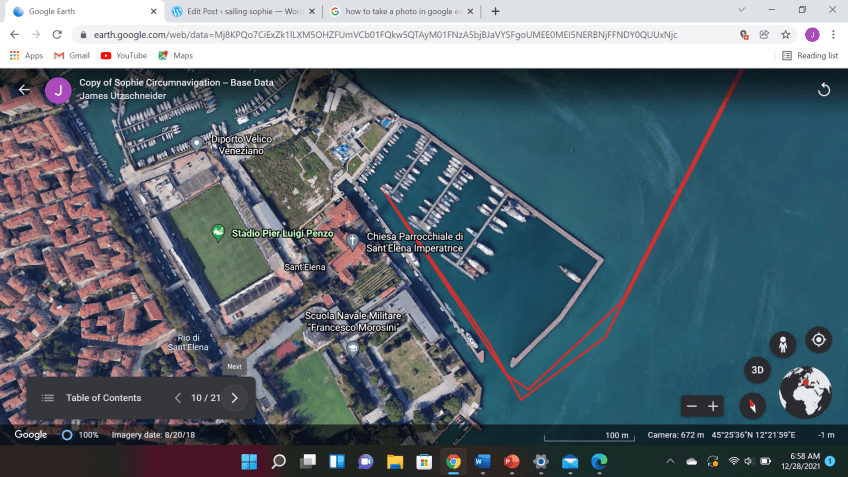Go to the previous slide
848x477 pixels.
pyautogui.click(x=178, y=397)
